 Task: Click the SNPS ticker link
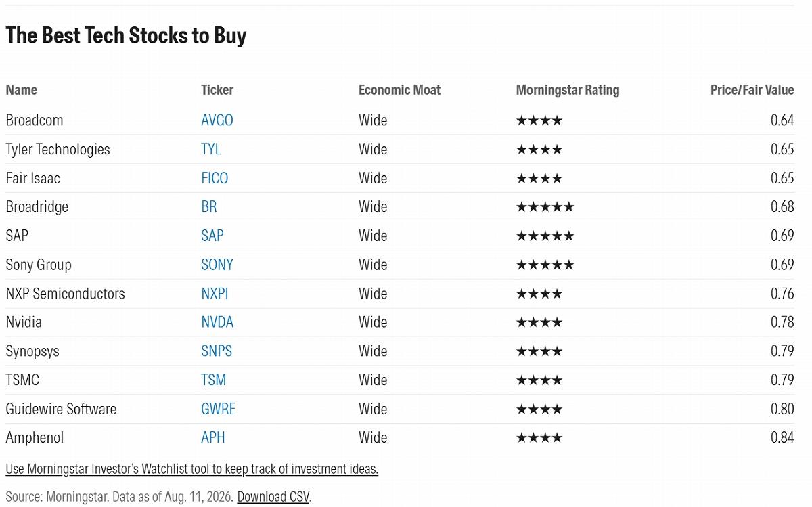click(217, 351)
